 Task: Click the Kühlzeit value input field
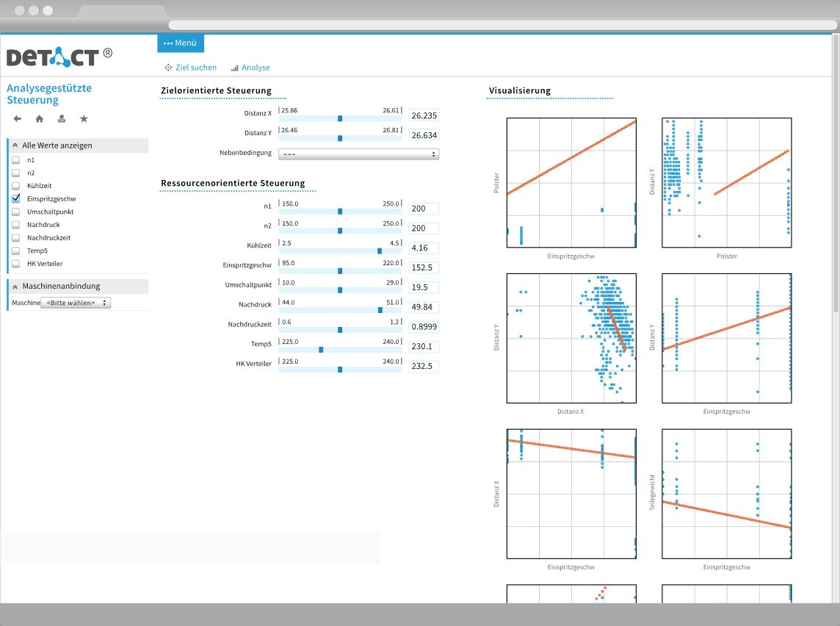tap(424, 248)
